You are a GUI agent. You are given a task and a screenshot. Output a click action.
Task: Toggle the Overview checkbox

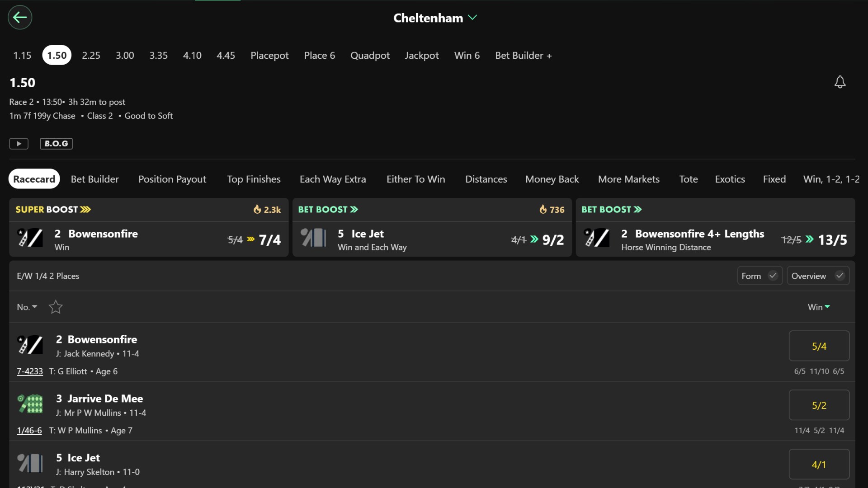click(x=818, y=276)
